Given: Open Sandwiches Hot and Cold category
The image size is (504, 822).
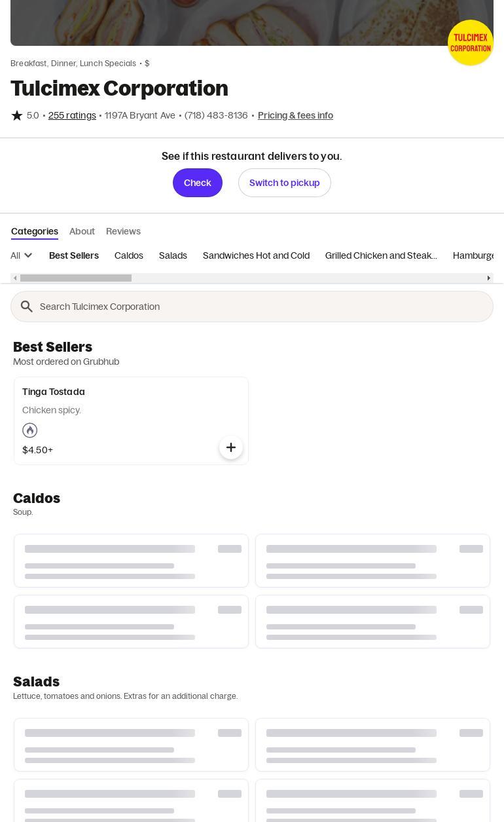Looking at the screenshot, I should pyautogui.click(x=256, y=255).
